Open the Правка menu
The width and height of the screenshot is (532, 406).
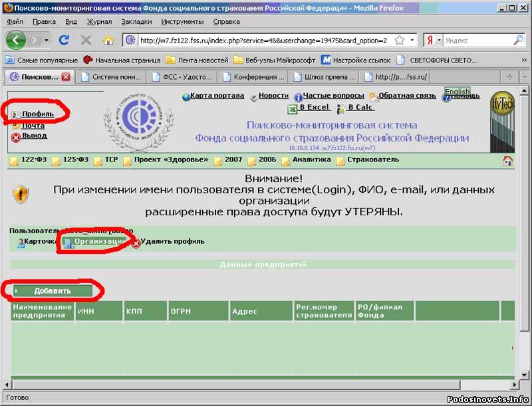(x=44, y=22)
